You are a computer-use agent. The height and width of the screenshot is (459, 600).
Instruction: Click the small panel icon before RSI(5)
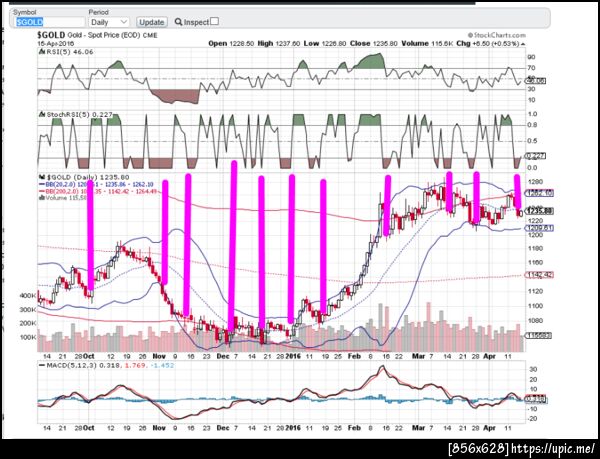(x=40, y=52)
